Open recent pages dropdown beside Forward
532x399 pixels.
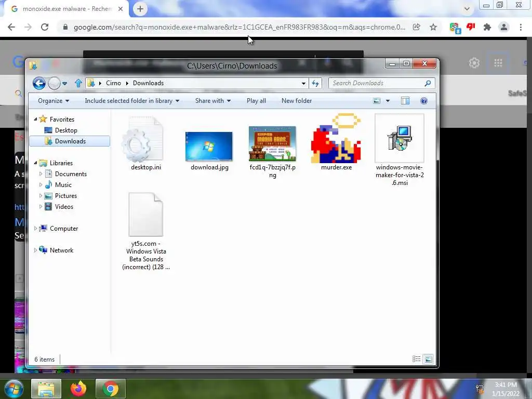(x=64, y=84)
